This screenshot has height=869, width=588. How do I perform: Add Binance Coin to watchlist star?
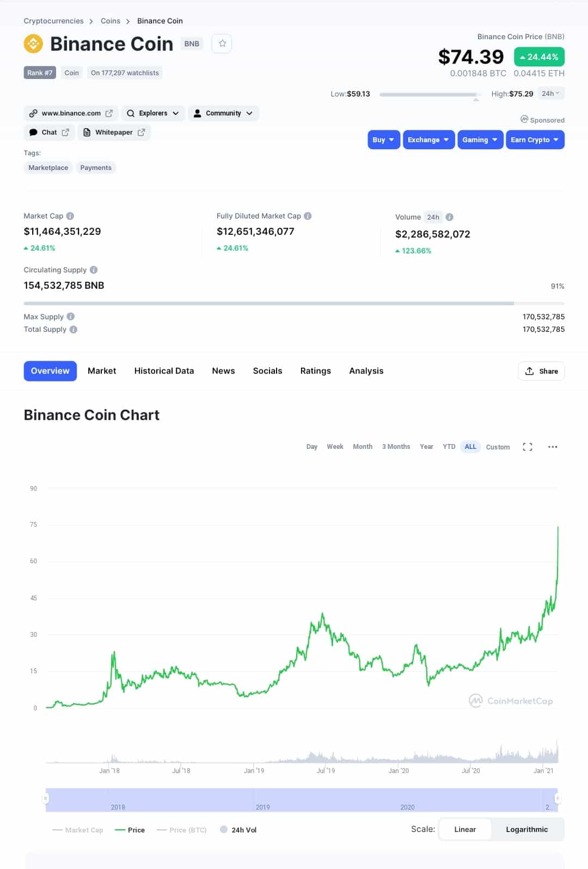pos(222,44)
